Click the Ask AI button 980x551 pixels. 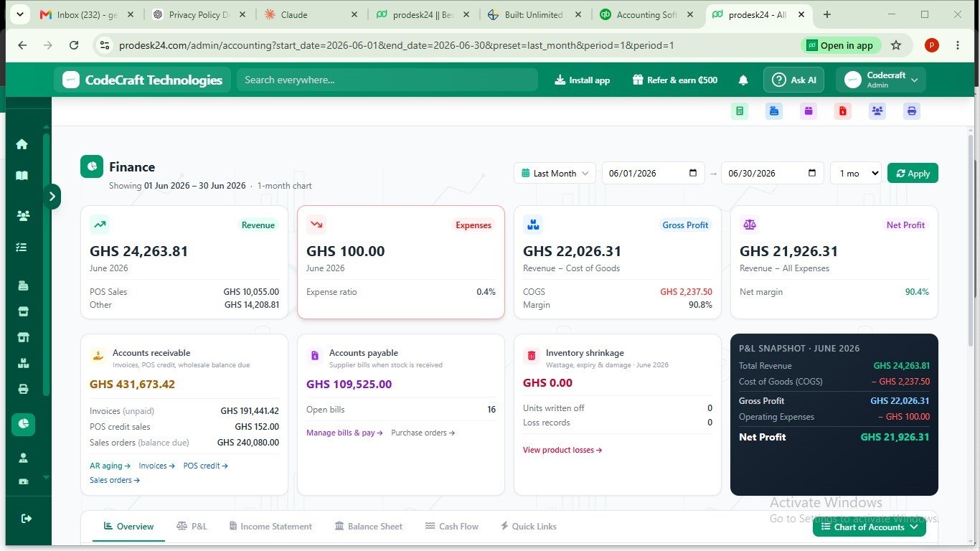tap(793, 80)
